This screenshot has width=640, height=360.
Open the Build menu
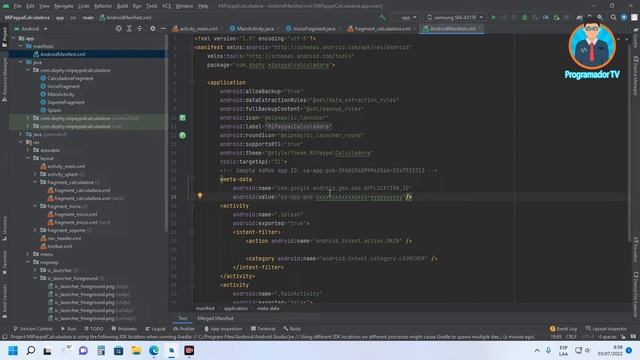pyautogui.click(x=122, y=6)
